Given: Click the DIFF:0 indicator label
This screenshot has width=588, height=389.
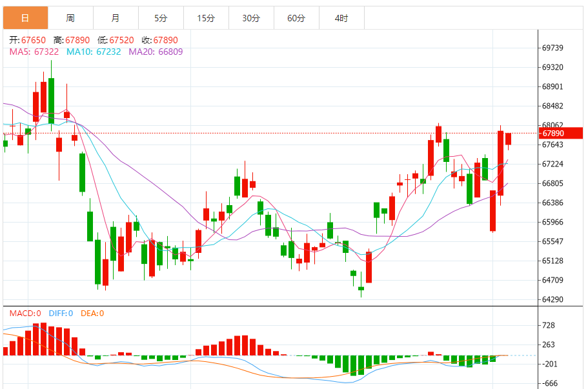Looking at the screenshot, I should 61,314.
